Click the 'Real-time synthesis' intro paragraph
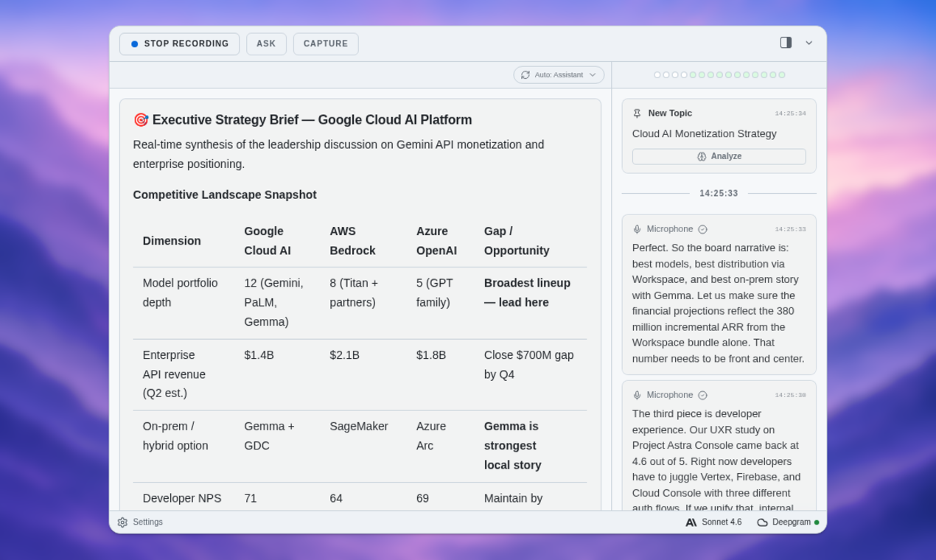Image resolution: width=936 pixels, height=560 pixels. pyautogui.click(x=339, y=154)
